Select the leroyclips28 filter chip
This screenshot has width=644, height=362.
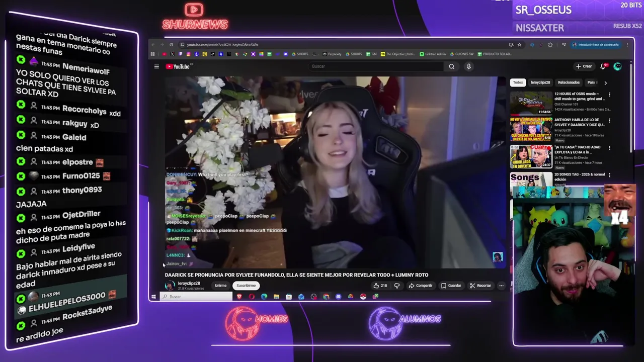point(540,82)
